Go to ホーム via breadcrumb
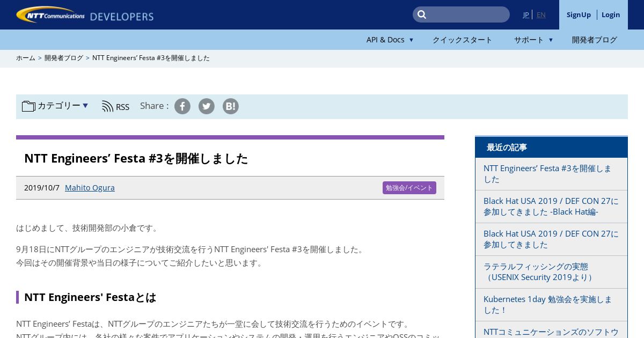 [x=25, y=58]
